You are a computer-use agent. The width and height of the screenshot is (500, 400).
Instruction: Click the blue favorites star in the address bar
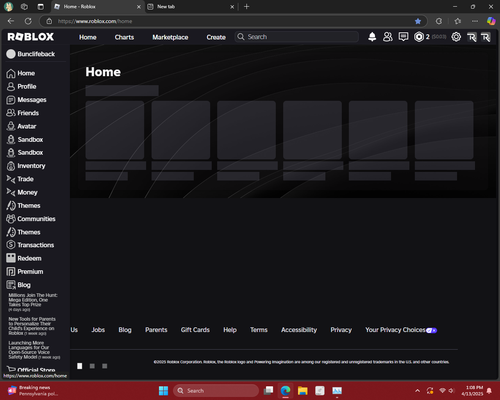coord(418,21)
